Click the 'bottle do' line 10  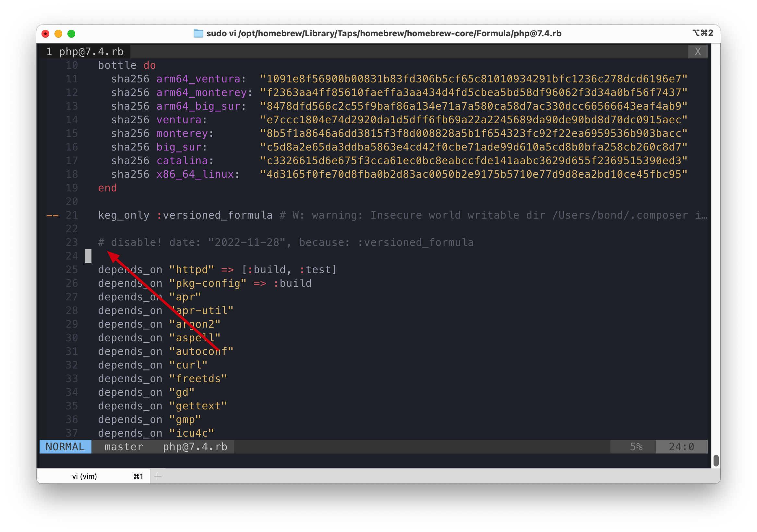pos(127,65)
